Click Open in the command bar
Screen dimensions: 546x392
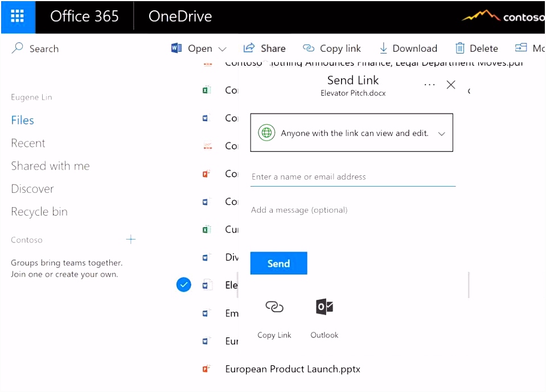[200, 48]
